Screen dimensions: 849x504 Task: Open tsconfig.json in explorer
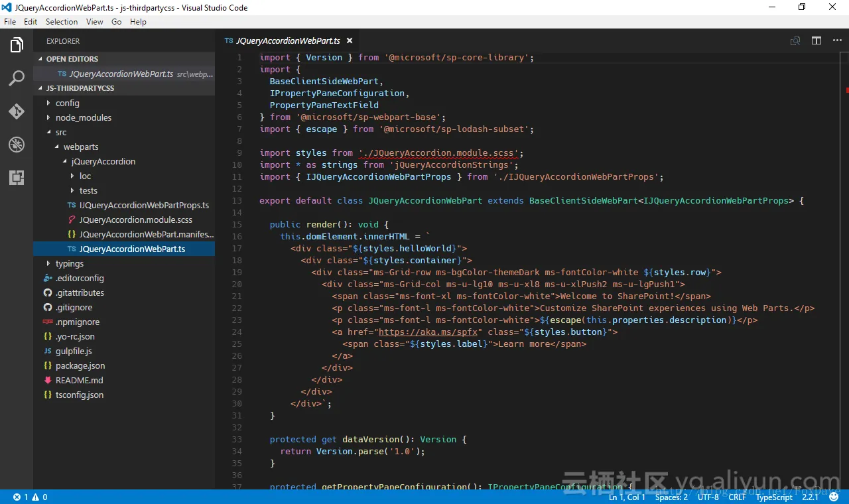pyautogui.click(x=124, y=395)
